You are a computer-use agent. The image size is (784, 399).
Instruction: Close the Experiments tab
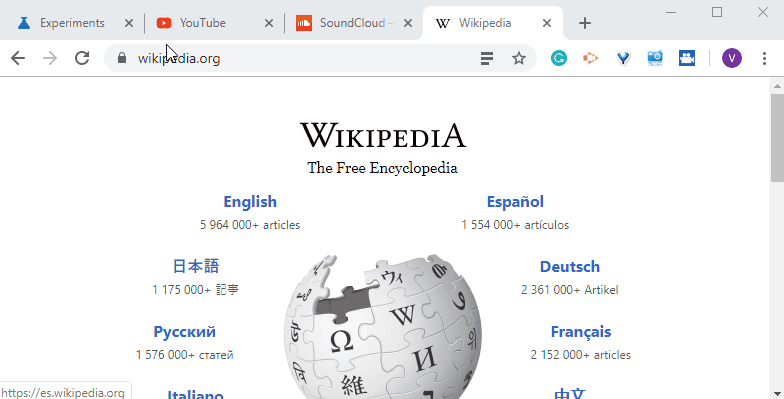129,23
